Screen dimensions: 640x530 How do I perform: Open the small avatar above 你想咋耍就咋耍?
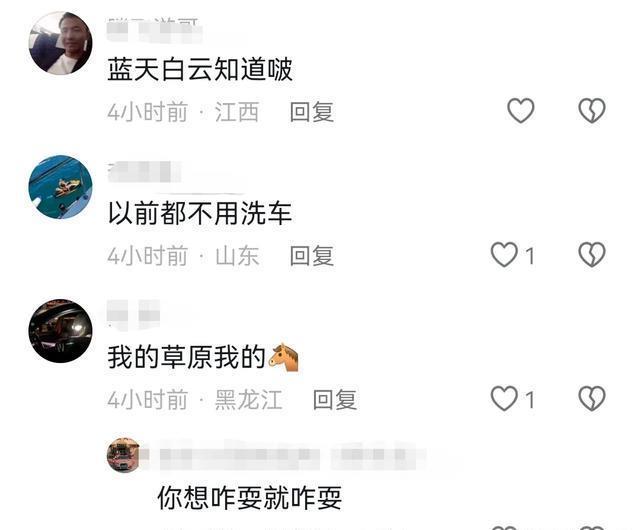(123, 455)
